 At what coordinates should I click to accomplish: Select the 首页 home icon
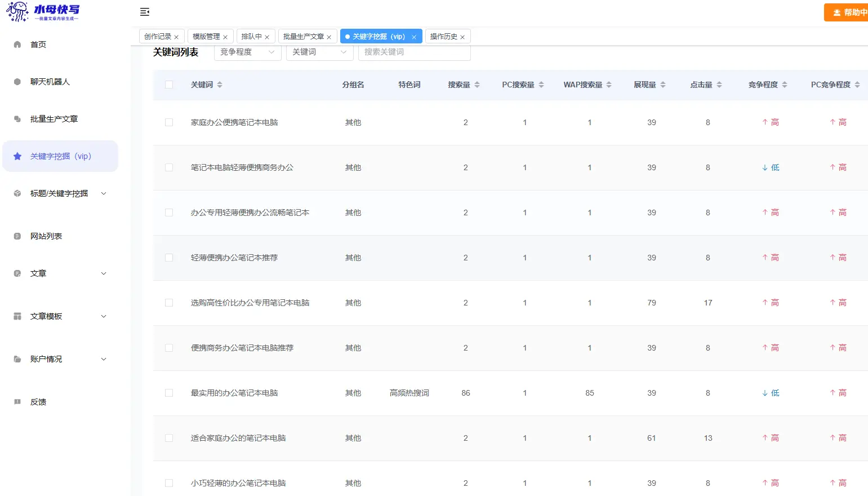(x=17, y=45)
